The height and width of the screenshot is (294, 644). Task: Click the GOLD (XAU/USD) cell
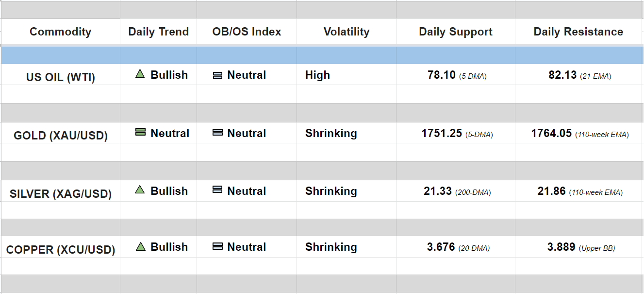pyautogui.click(x=61, y=136)
